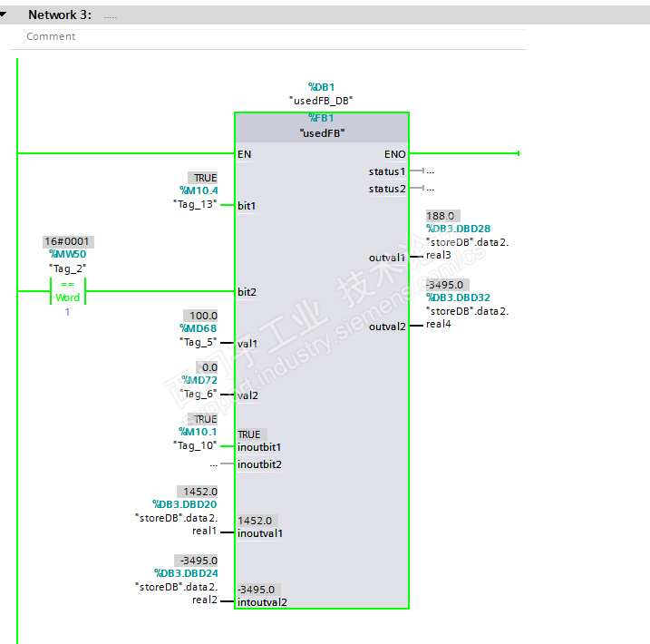The image size is (650, 644).
Task: Click the inoutval1 parameter
Action: tap(260, 533)
